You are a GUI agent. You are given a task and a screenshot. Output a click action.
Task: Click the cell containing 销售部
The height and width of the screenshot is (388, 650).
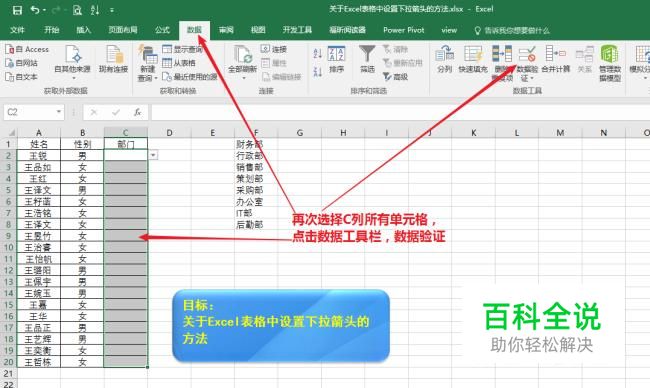tap(256, 167)
